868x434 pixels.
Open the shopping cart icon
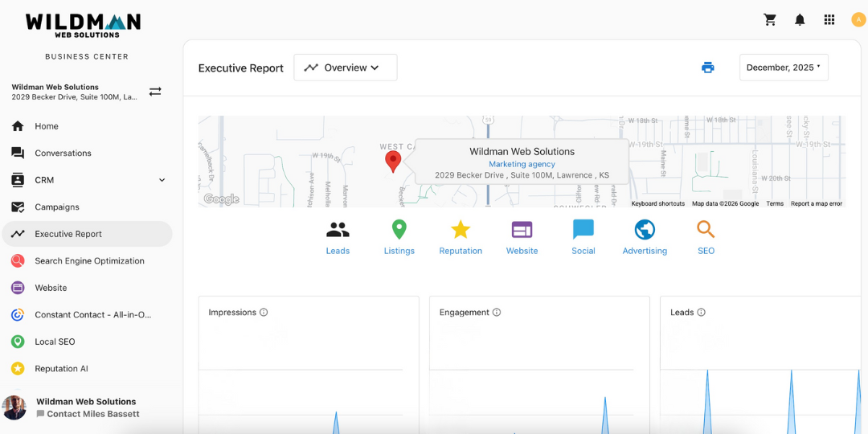(x=770, y=20)
